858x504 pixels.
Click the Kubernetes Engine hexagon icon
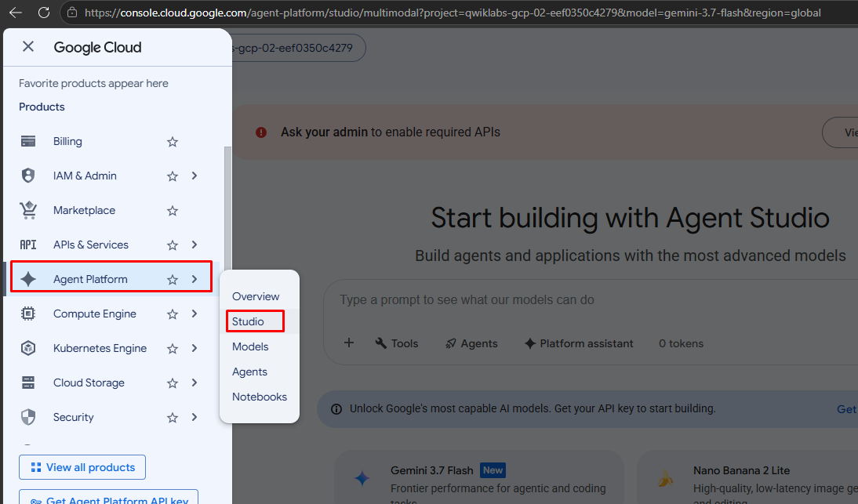pos(28,348)
